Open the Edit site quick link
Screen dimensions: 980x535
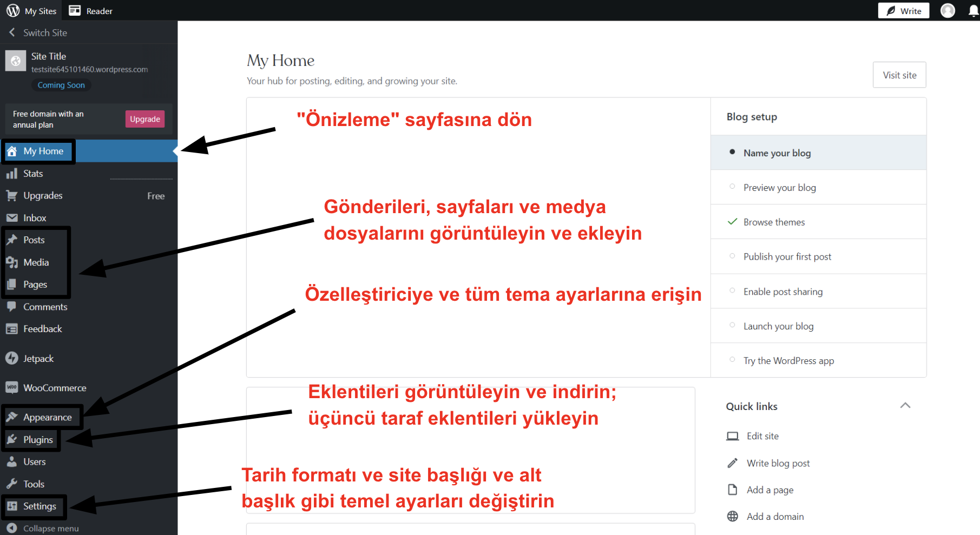(762, 436)
